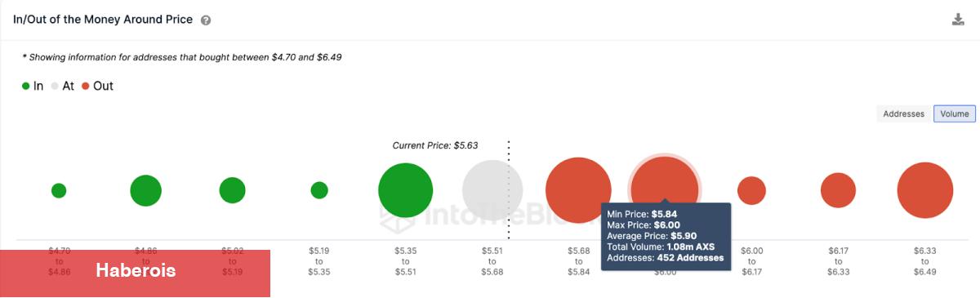Image resolution: width=980 pixels, height=298 pixels.
Task: Switch to the Addresses view
Action: (903, 114)
